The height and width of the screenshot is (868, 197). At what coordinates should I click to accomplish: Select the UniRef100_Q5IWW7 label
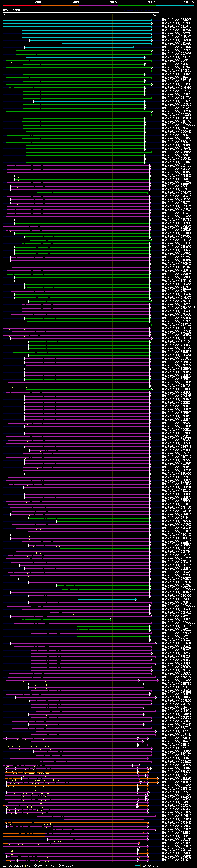(177, 47)
